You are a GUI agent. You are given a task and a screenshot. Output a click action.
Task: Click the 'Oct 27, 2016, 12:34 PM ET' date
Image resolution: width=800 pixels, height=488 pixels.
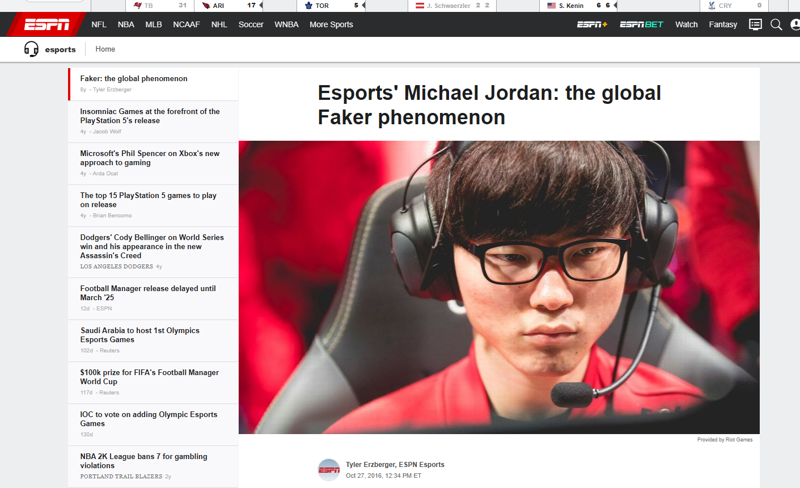coord(384,476)
